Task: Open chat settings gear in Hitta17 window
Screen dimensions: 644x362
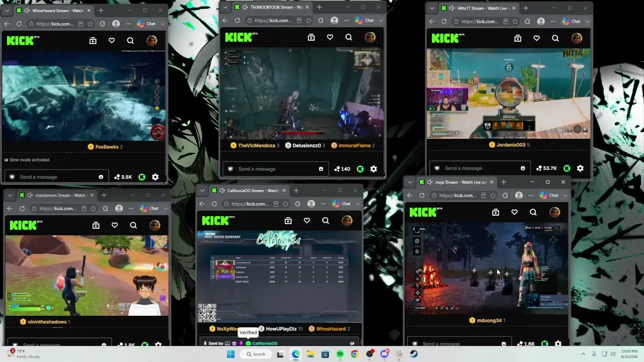Action: tap(580, 168)
